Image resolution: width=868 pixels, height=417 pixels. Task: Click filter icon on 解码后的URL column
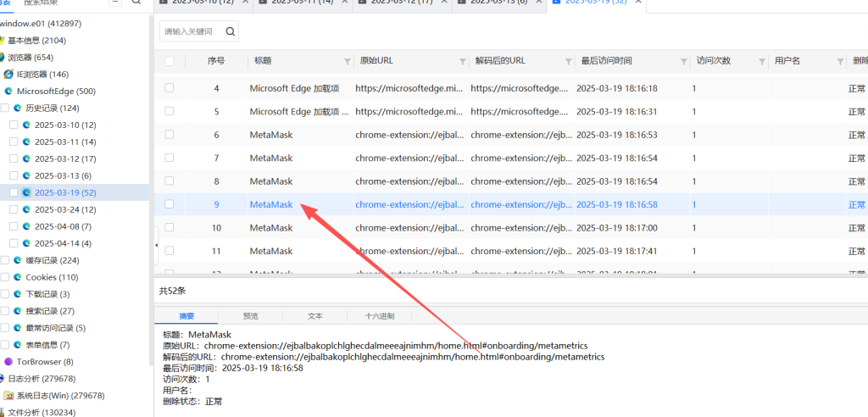[567, 62]
